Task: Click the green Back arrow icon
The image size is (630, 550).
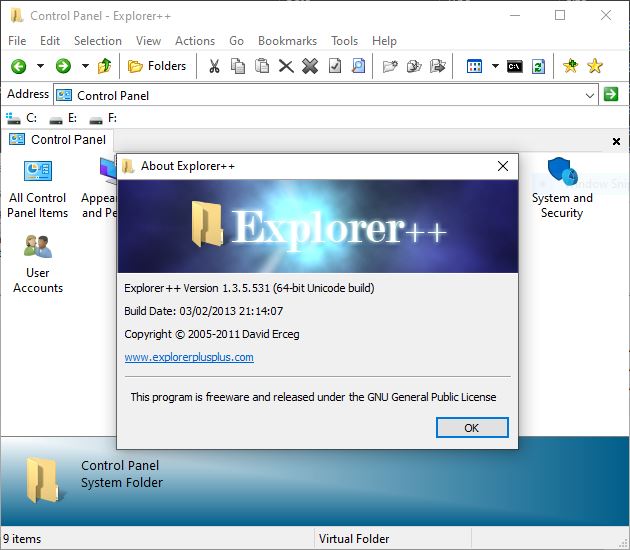Action: [18, 66]
